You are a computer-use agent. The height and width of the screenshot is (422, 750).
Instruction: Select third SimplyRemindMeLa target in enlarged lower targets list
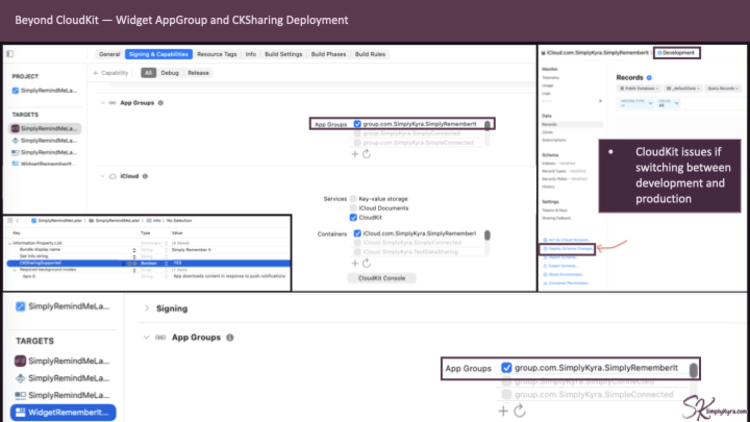point(63,395)
